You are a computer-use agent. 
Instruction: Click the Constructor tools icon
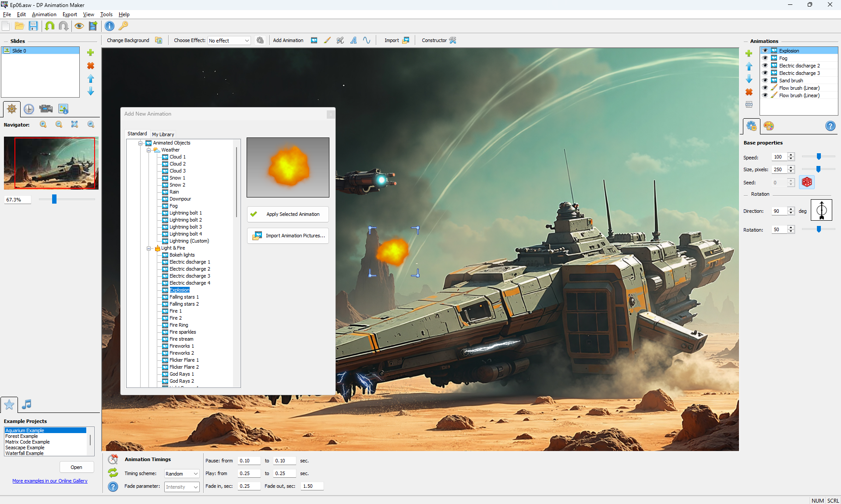tap(453, 40)
